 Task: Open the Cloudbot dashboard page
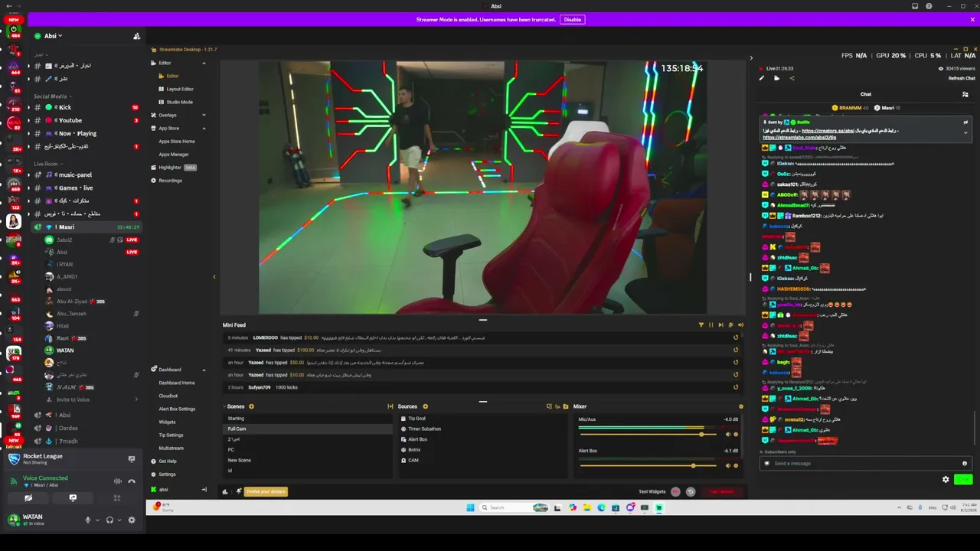168,396
